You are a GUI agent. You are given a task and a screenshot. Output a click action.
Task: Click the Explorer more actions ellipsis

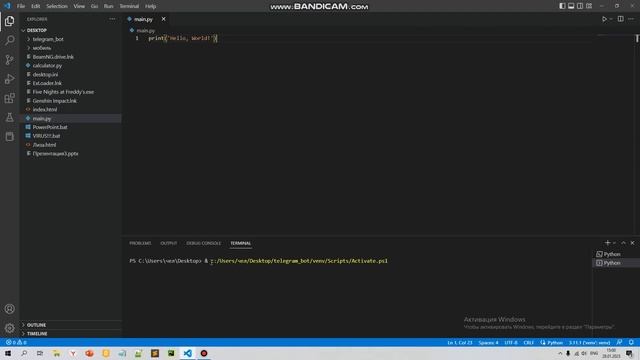click(112, 19)
